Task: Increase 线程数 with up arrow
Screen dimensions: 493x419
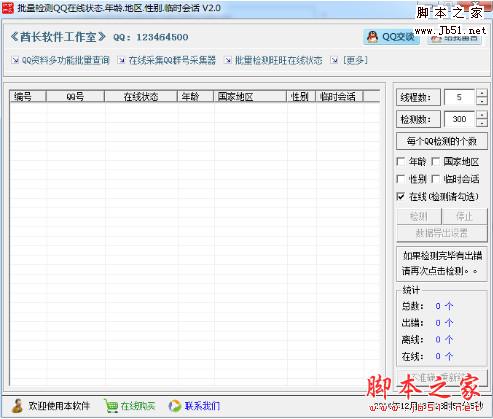Action: click(482, 93)
